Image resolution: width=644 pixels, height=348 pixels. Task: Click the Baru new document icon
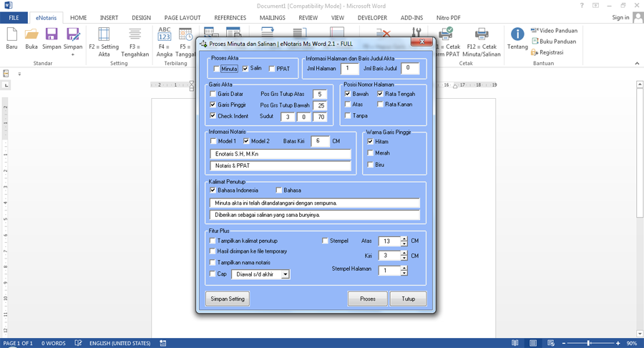pyautogui.click(x=12, y=34)
